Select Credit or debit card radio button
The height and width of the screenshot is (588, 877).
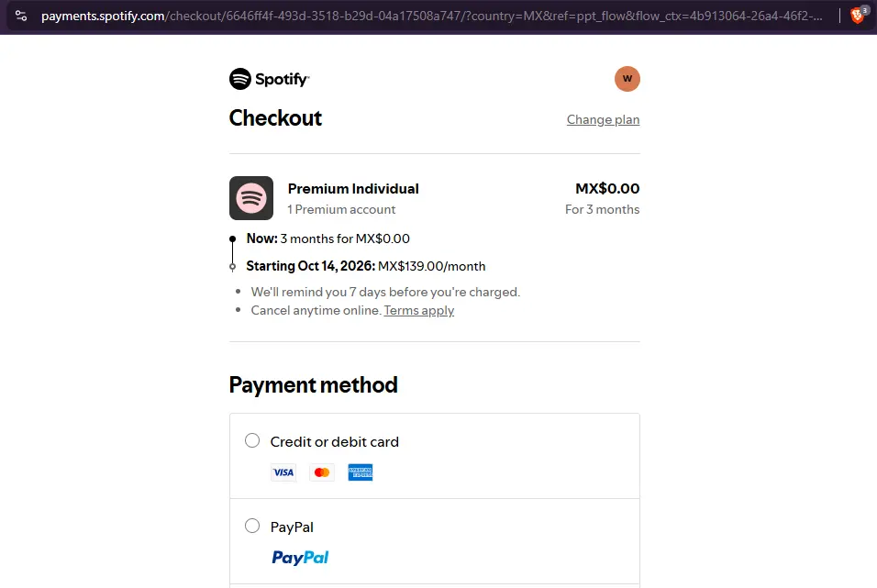[x=252, y=440]
